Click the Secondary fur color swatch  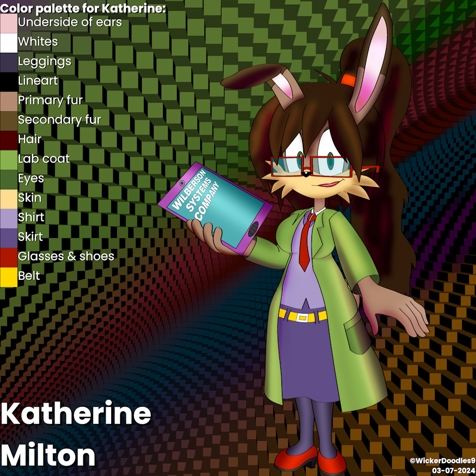pos(9,121)
